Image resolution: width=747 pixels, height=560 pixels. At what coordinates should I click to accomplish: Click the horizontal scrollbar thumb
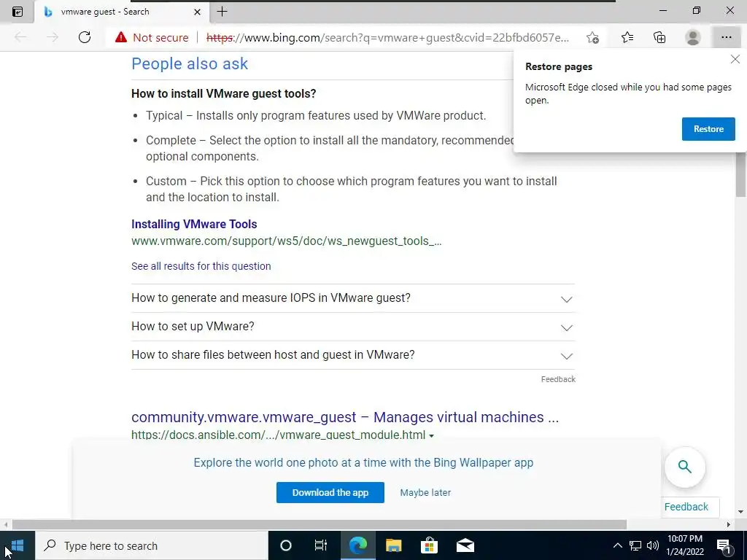320,525
